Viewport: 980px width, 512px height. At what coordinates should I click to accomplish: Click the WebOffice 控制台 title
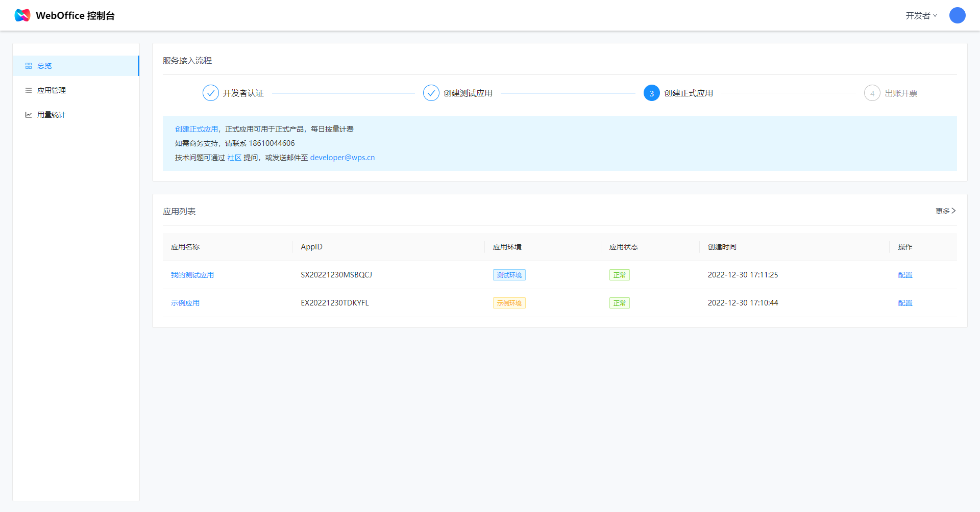(x=75, y=16)
